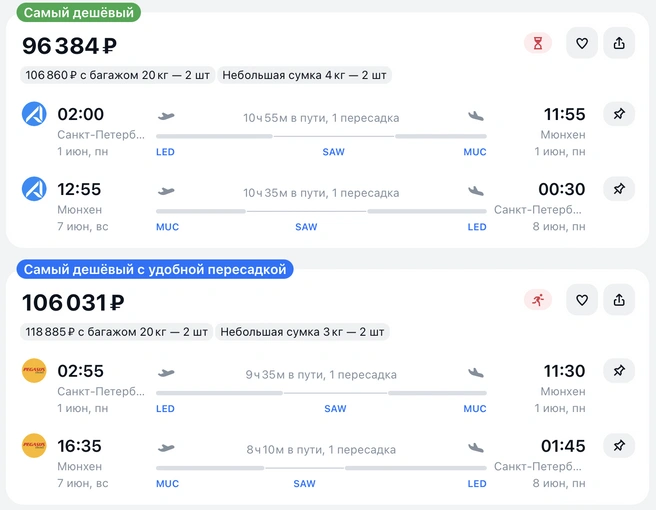
Task: Click the Небольшая сумка 4 кг chip
Action: pyautogui.click(x=305, y=75)
